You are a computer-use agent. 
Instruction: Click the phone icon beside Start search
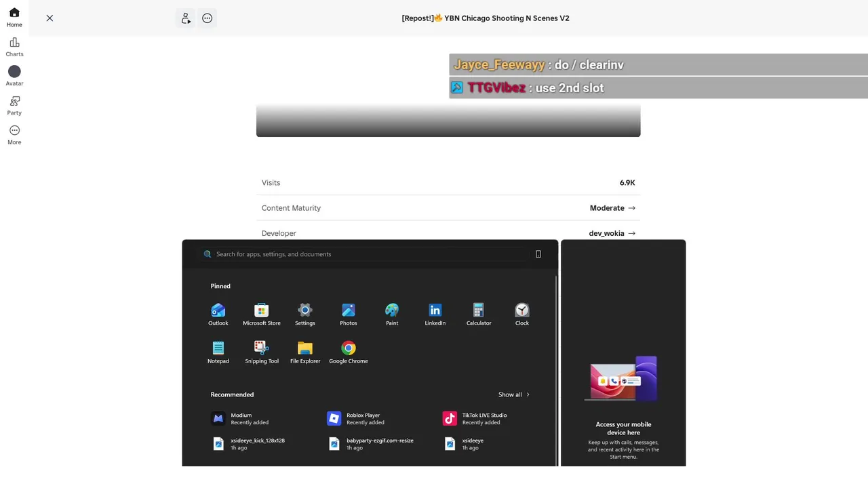point(538,254)
